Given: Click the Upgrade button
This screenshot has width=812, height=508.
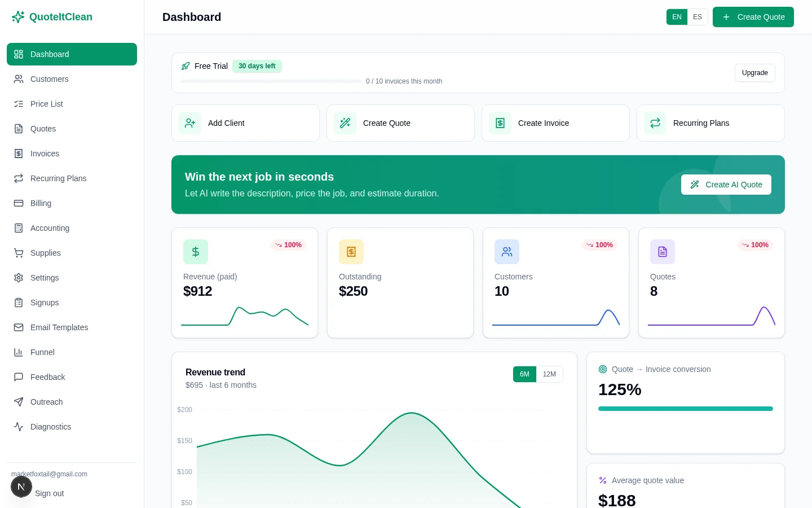Looking at the screenshot, I should pos(755,73).
